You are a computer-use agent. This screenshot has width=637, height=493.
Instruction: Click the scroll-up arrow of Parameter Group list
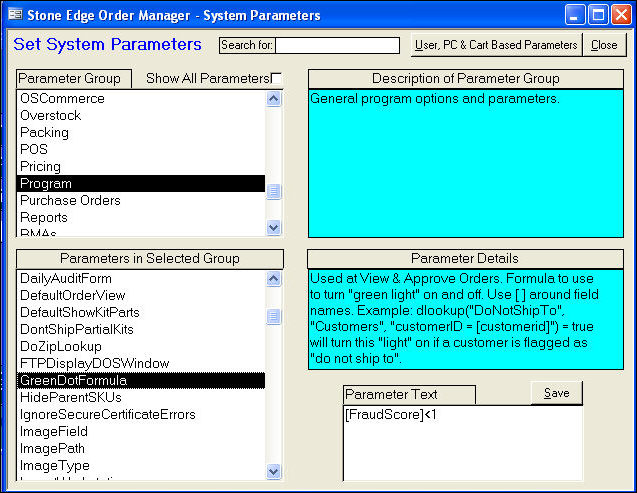click(274, 99)
